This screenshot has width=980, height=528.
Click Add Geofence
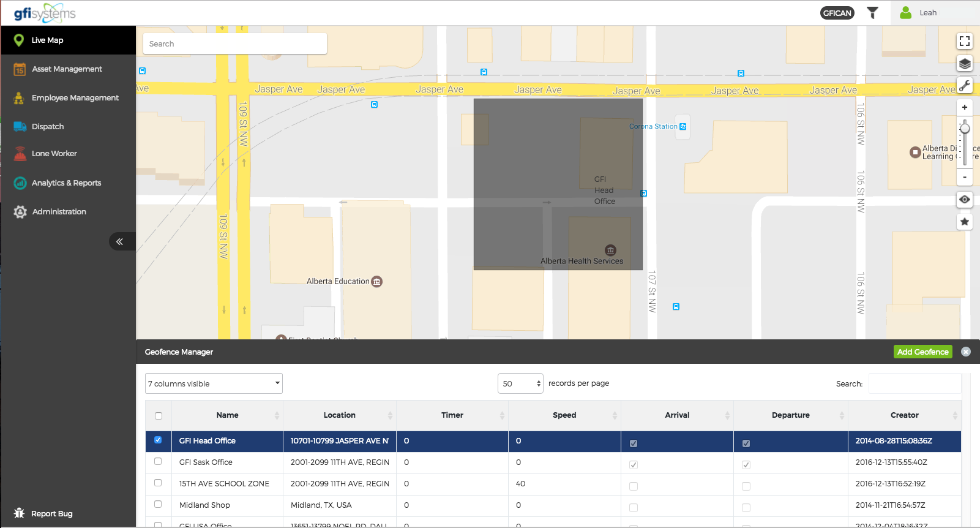(923, 352)
